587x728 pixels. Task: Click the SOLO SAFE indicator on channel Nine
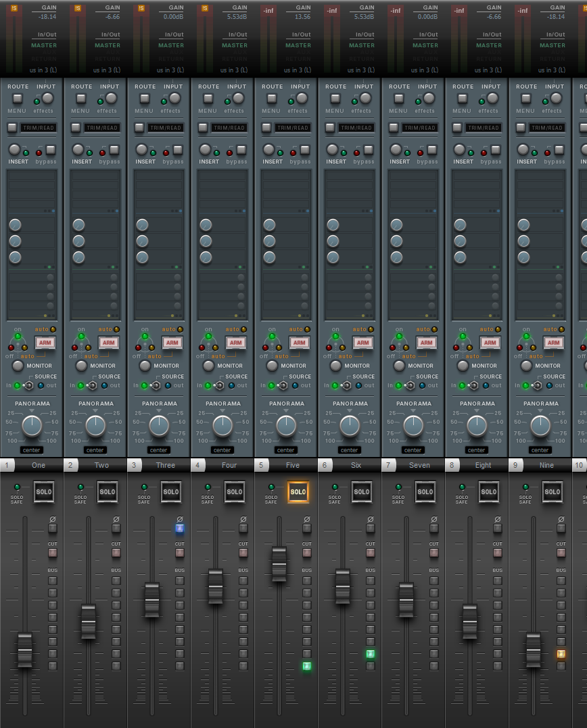[525, 487]
